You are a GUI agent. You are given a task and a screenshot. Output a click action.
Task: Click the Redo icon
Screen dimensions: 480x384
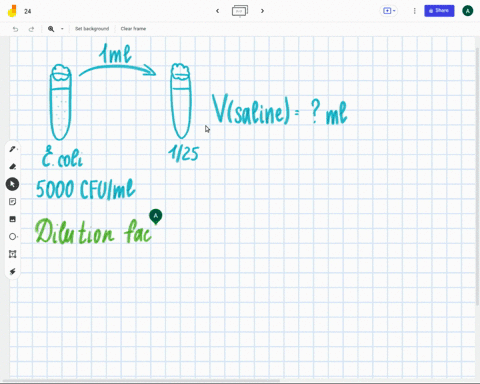tap(31, 29)
